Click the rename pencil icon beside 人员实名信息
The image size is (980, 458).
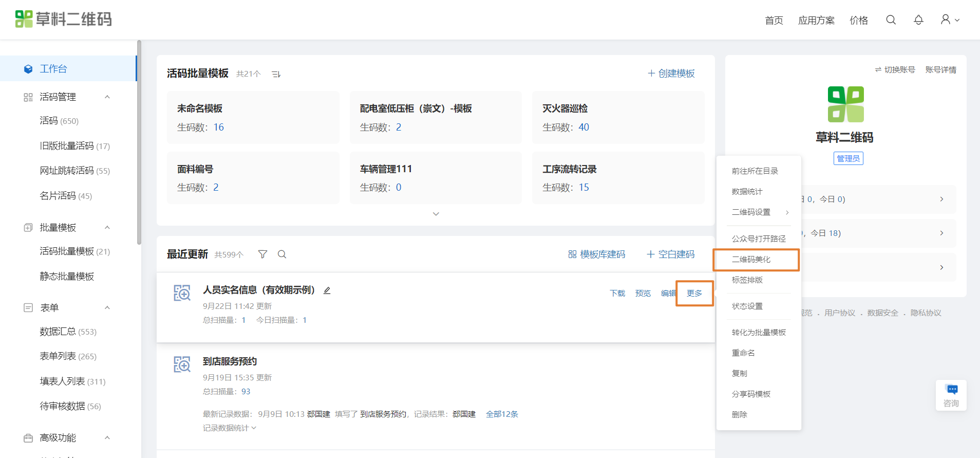coord(327,290)
